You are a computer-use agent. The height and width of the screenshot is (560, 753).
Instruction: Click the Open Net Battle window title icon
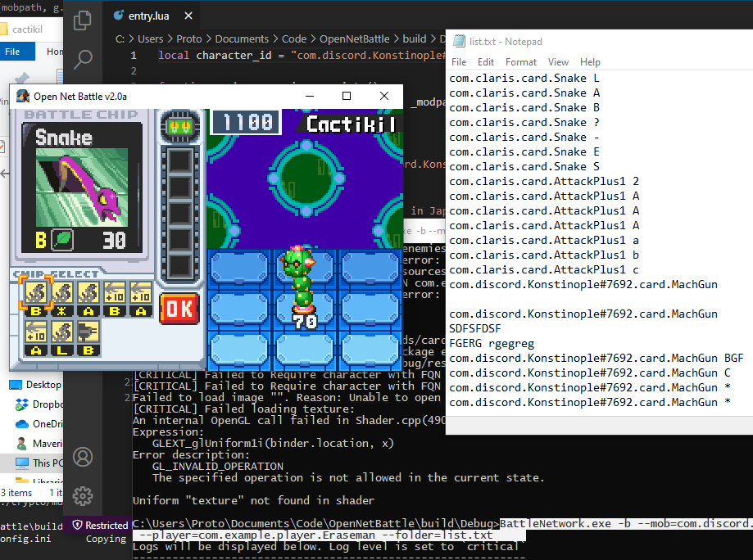23,96
